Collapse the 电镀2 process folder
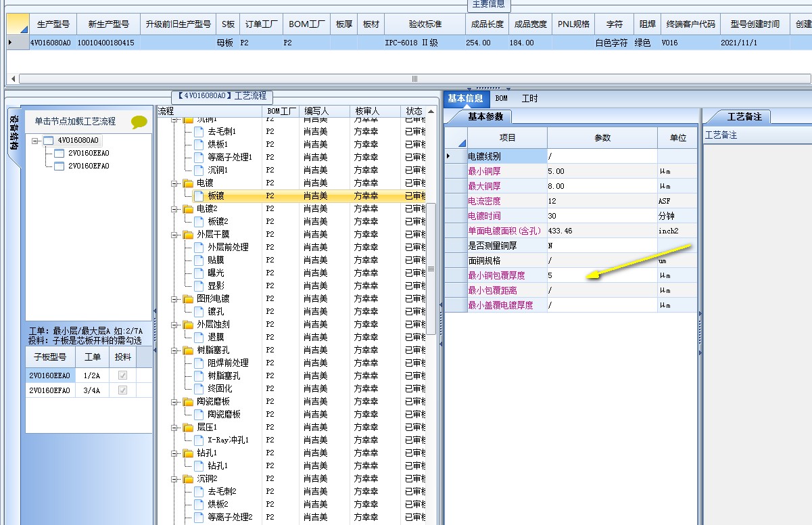812x525 pixels. (x=176, y=209)
